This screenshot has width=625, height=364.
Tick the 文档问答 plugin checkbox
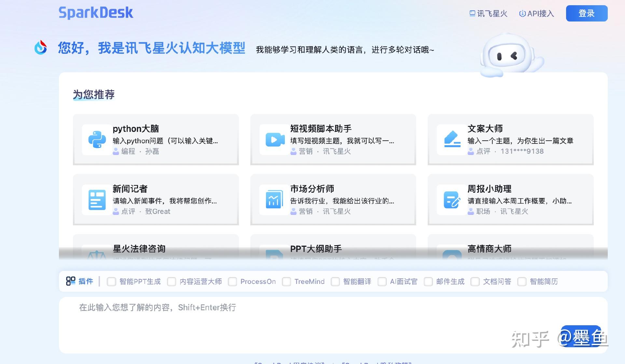[475, 282]
